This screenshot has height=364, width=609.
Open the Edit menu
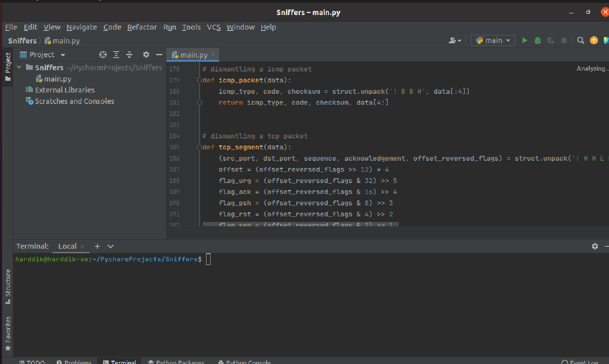30,27
